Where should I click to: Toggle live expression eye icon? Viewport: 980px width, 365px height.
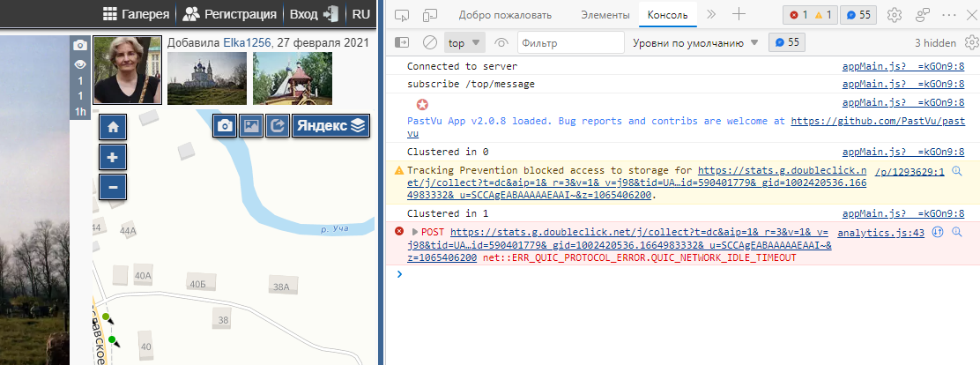[501, 43]
